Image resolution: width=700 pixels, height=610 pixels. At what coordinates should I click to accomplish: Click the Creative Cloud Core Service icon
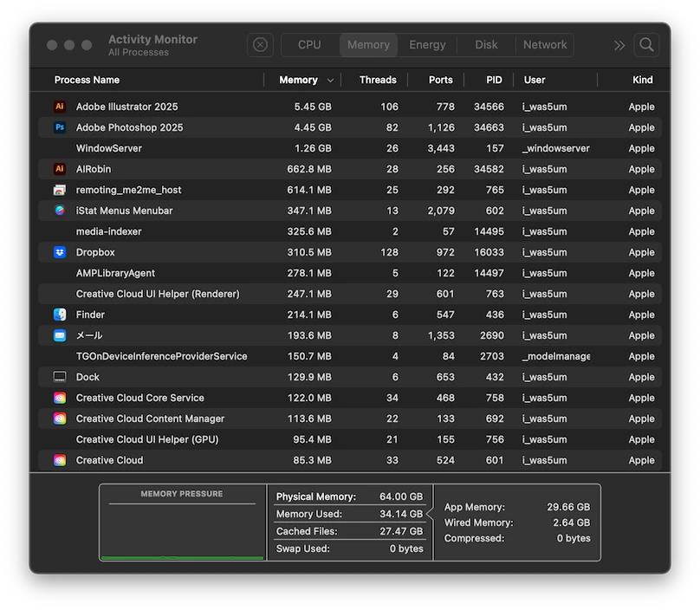[60, 398]
